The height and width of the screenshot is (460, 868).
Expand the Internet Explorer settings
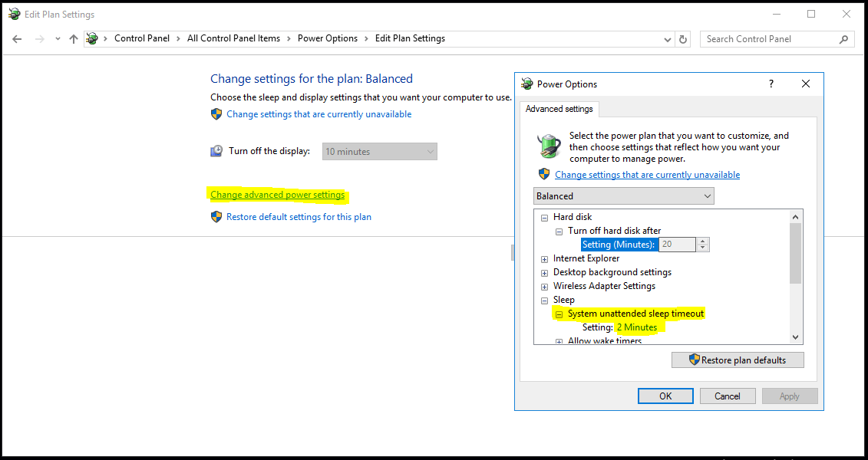tap(544, 258)
